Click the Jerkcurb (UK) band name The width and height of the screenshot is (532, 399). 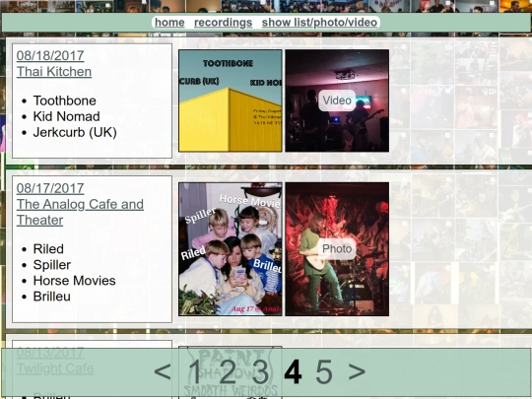75,132
